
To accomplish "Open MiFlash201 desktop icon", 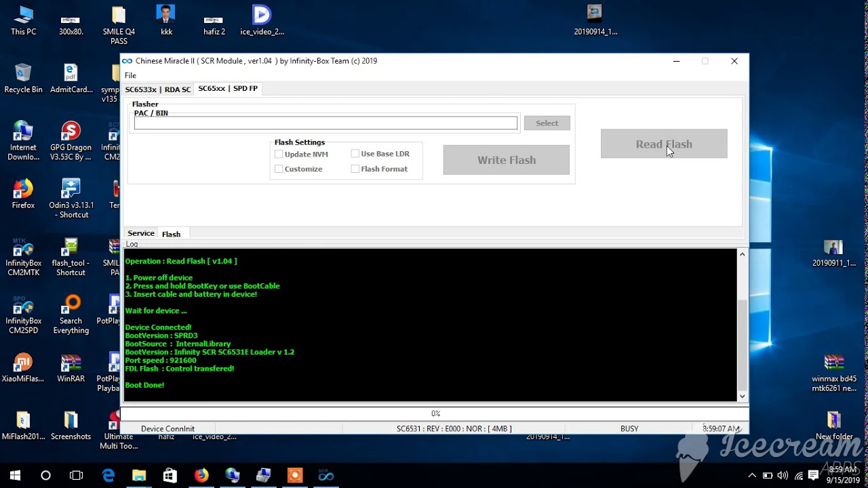I will point(23,426).
